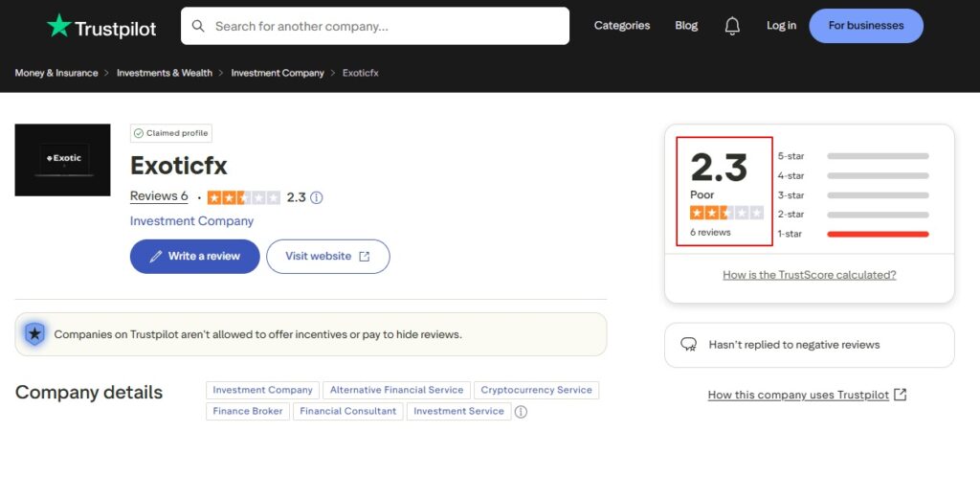
Task: Click the Log in link
Action: point(781,26)
